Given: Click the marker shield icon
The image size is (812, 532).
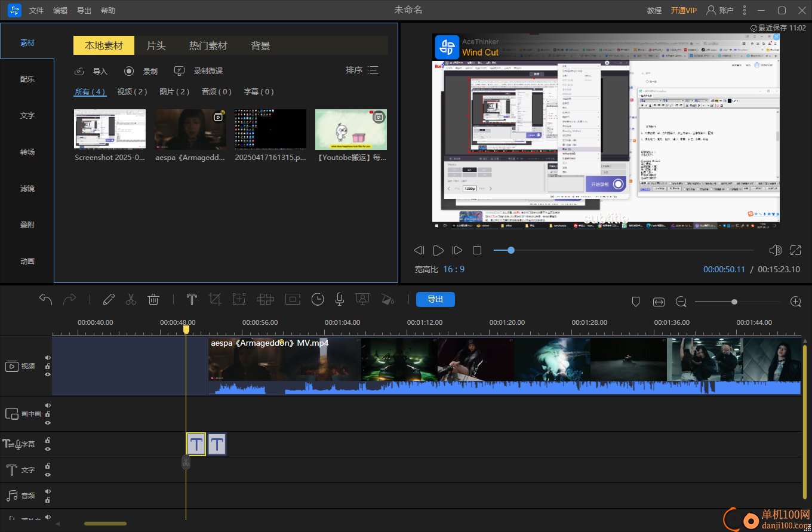Looking at the screenshot, I should coord(636,302).
